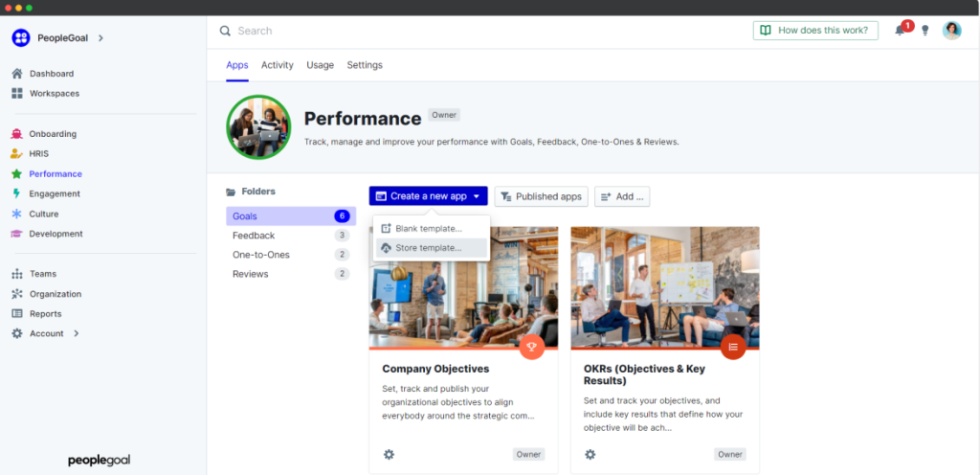This screenshot has height=475, width=980.
Task: Choose Blank template menu option
Action: (x=432, y=229)
